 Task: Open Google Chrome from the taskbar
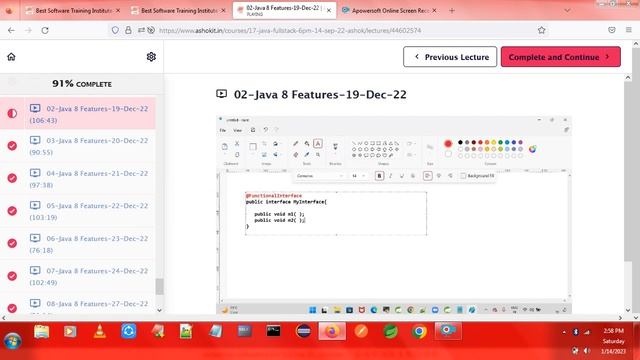coord(419,331)
